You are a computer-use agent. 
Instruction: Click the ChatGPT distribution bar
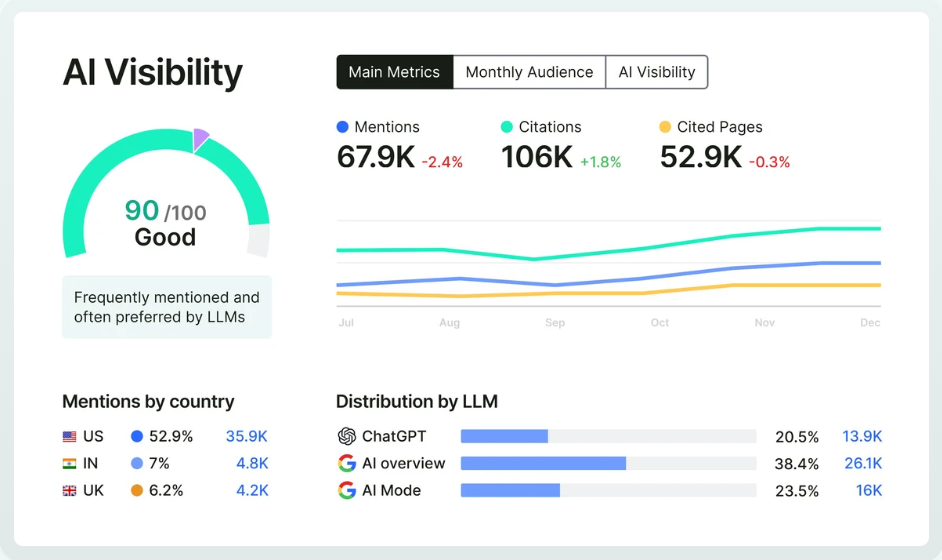click(x=608, y=436)
